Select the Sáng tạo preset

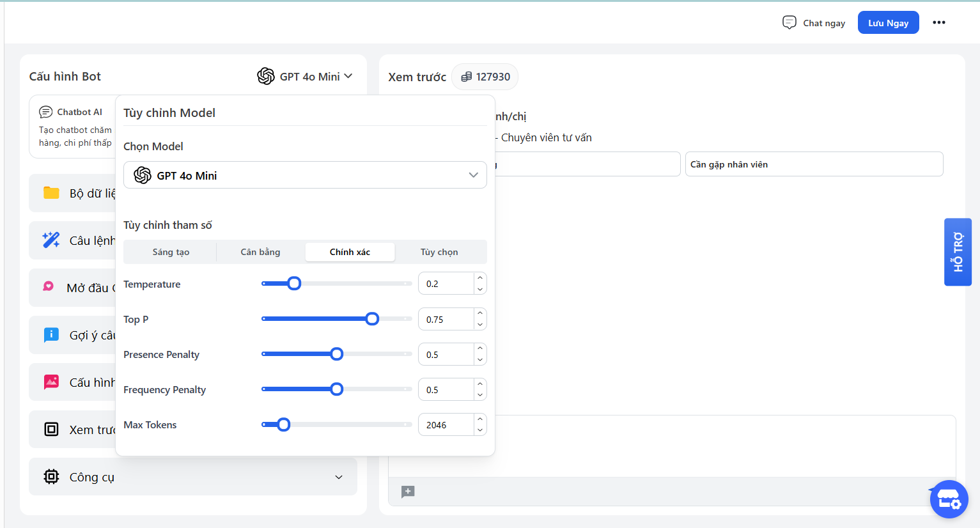(171, 252)
